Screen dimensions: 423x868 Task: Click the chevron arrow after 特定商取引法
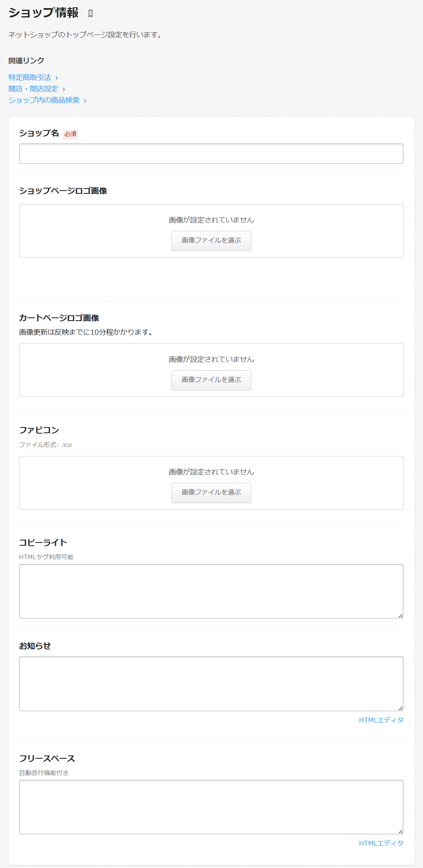[x=57, y=78]
